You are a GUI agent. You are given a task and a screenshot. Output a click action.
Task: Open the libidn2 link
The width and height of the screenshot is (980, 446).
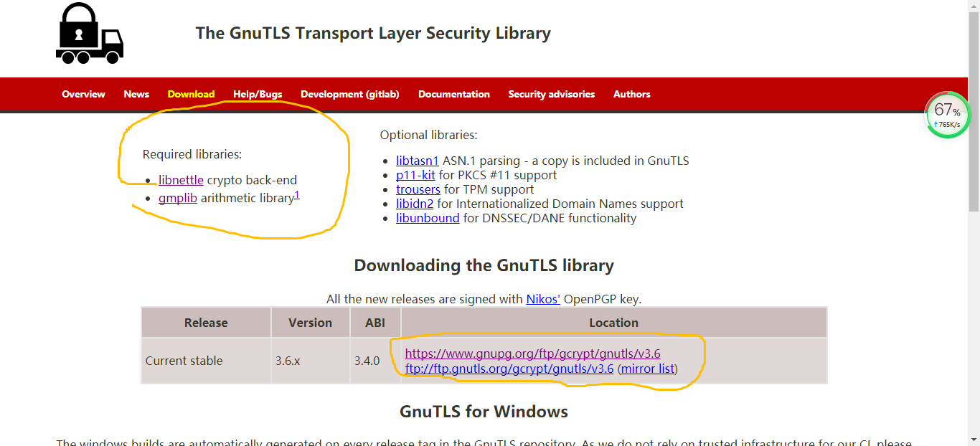[x=415, y=204]
